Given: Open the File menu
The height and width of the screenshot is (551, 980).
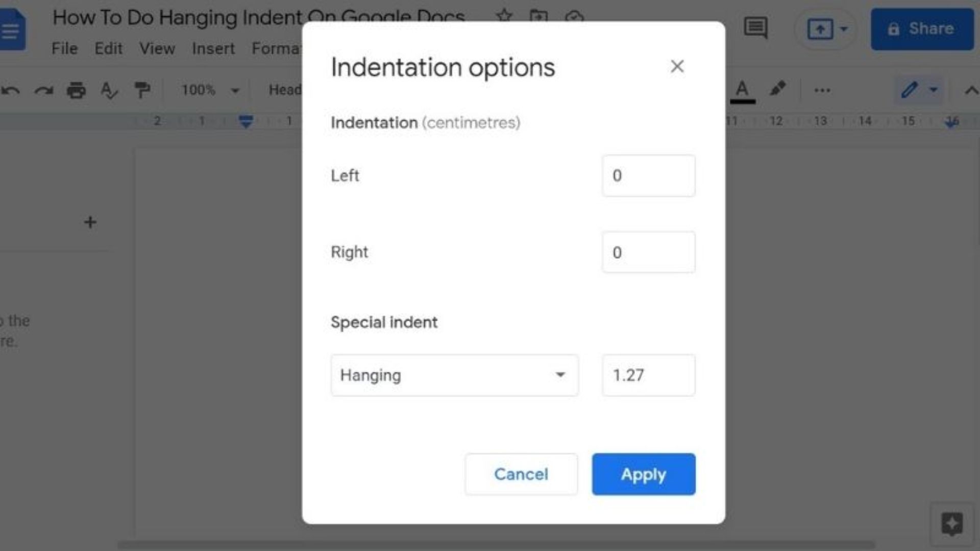Looking at the screenshot, I should coord(65,48).
